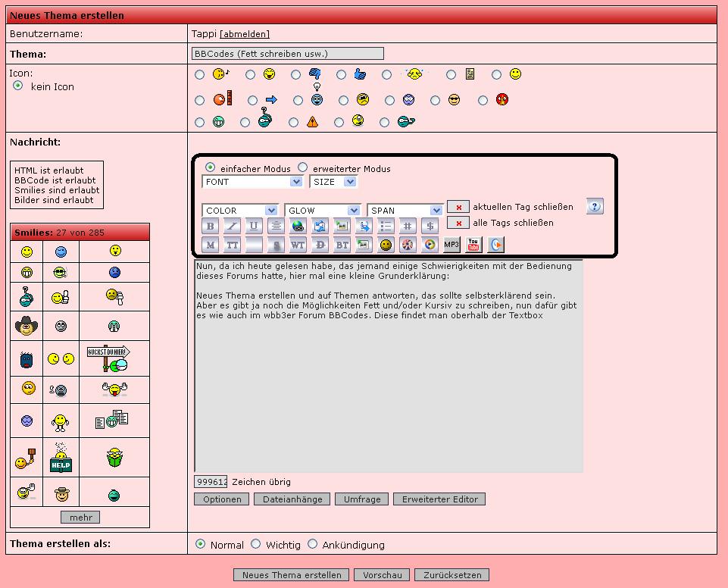Viewport: 728px width, 588px height.
Task: Insert a YouTube video tag
Action: [x=473, y=244]
